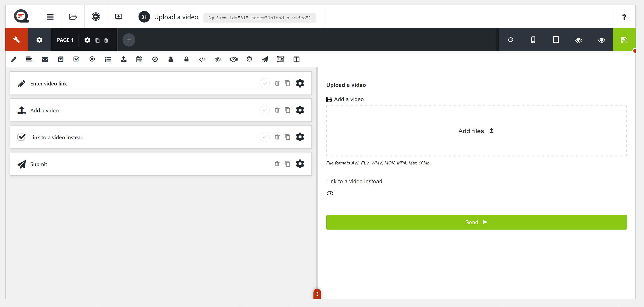Add an Email field element
644x307 pixels.
[x=45, y=59]
